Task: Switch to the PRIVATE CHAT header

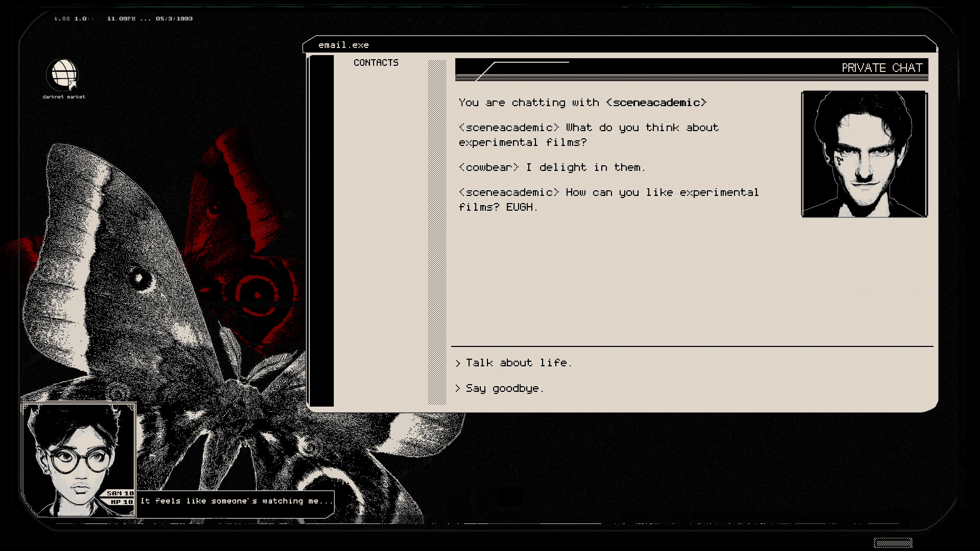Action: coord(882,67)
